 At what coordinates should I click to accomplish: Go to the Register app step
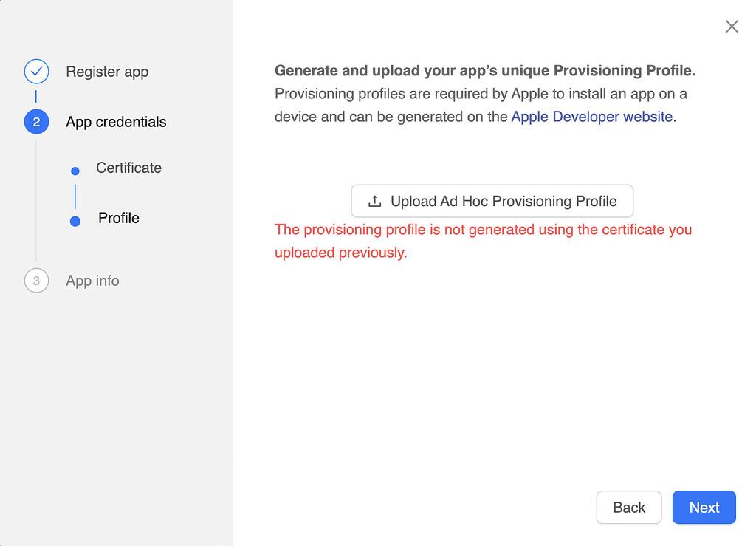point(107,72)
